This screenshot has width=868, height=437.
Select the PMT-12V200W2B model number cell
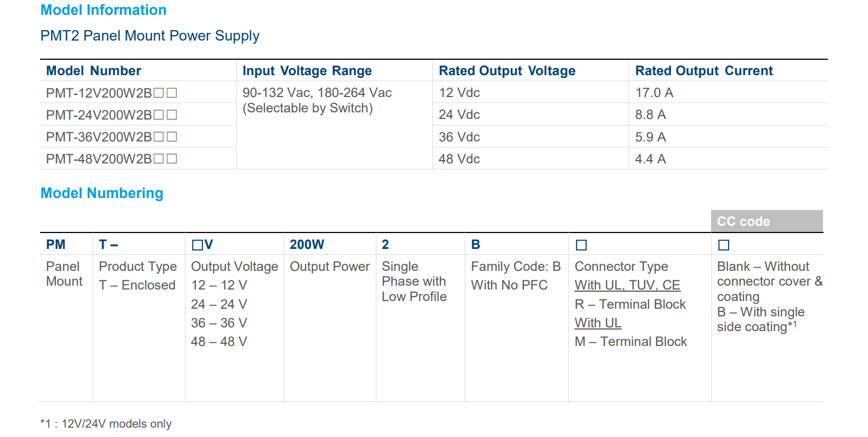click(111, 93)
